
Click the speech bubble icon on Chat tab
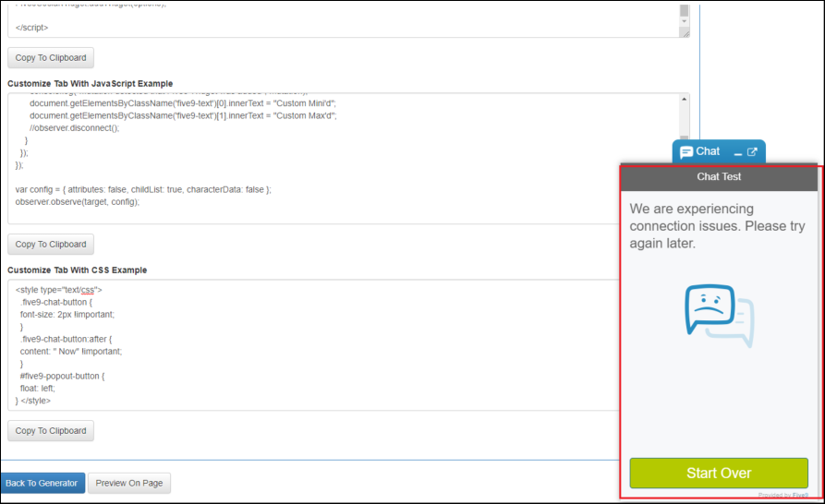(x=686, y=152)
